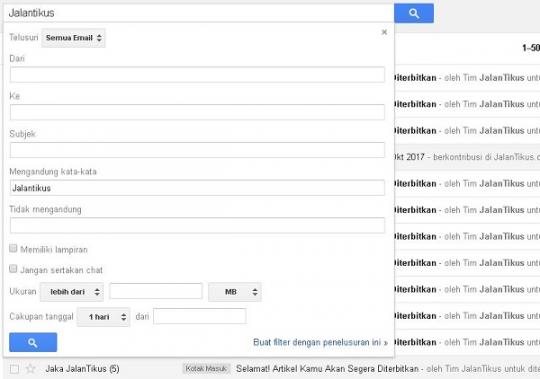Image resolution: width=540 pixels, height=379 pixels.
Task: Click into the Dari input field
Action: (197, 75)
